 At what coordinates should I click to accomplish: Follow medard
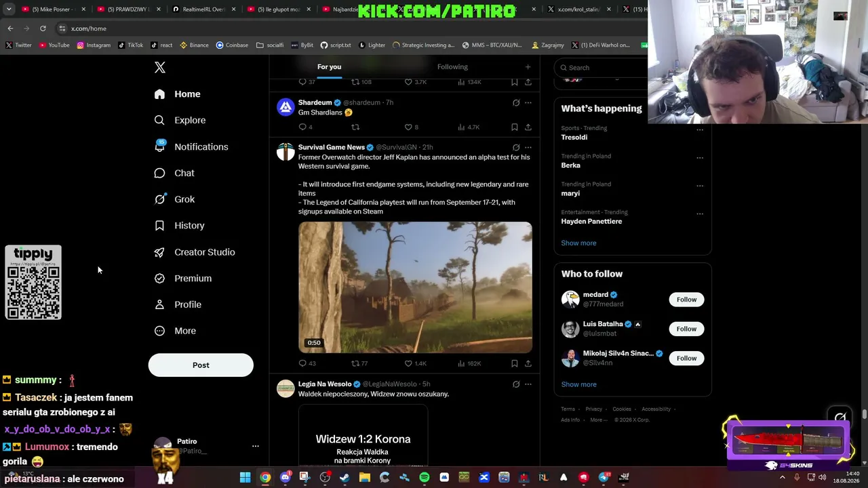pos(686,300)
